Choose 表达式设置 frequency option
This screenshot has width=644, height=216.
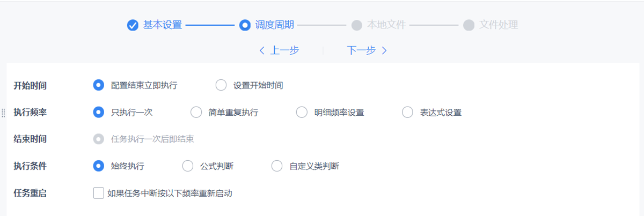[x=407, y=113]
